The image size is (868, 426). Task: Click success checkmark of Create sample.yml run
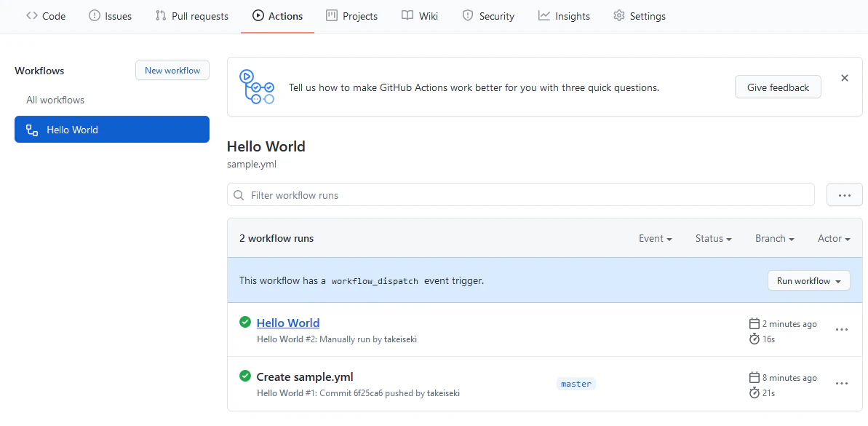pos(244,376)
